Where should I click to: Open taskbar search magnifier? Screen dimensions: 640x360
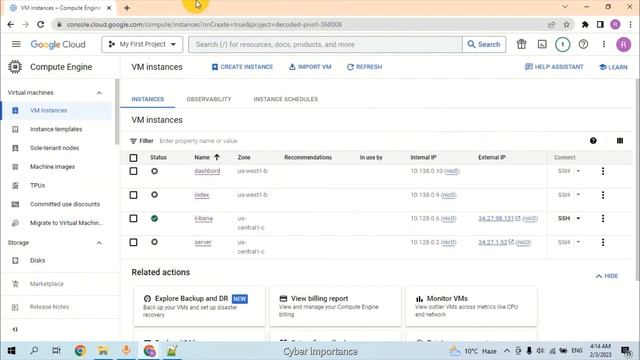[34, 351]
